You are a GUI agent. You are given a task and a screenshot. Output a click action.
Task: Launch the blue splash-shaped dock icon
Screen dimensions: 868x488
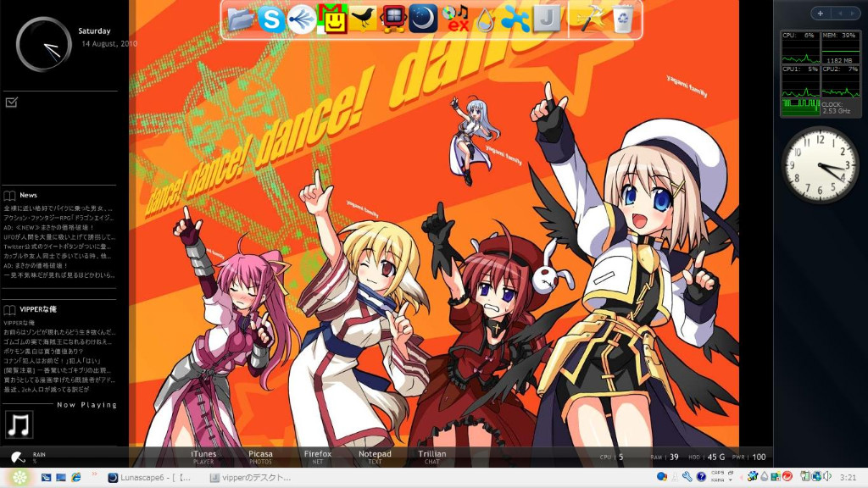tap(515, 19)
